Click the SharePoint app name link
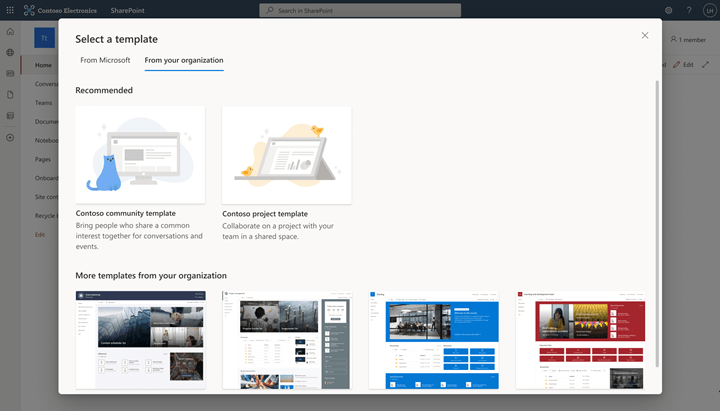 point(128,10)
